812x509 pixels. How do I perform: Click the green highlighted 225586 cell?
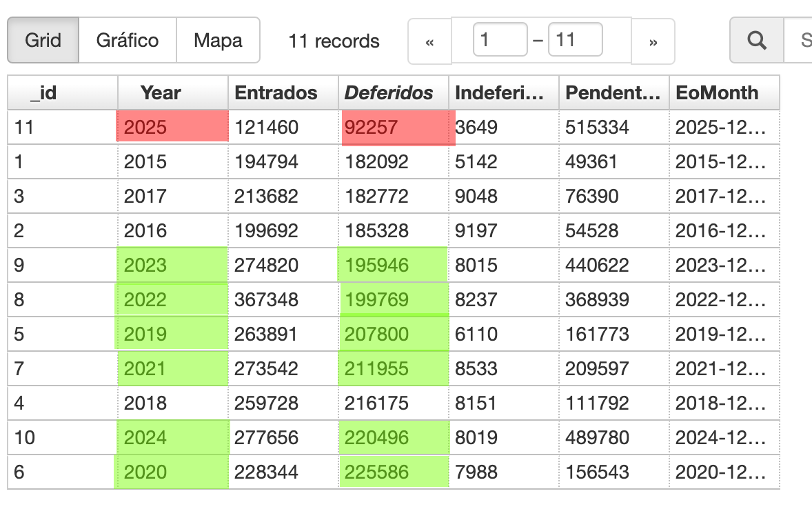coord(394,472)
